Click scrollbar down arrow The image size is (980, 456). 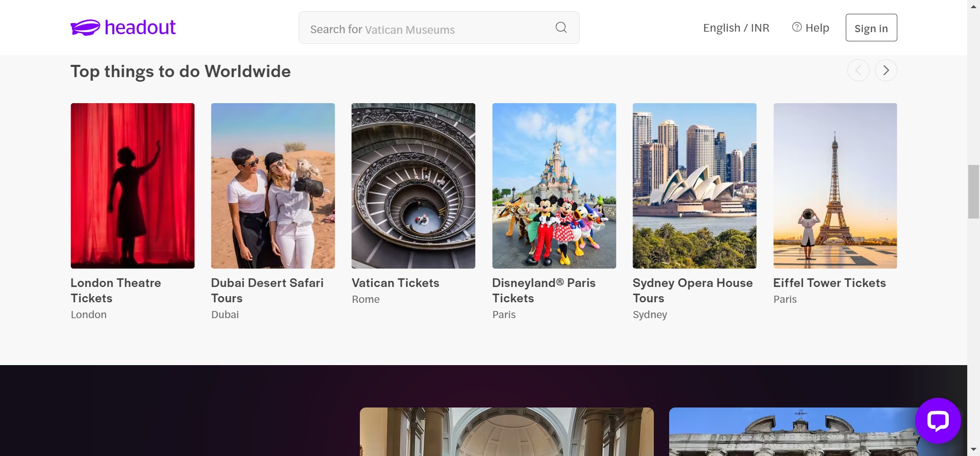973,450
